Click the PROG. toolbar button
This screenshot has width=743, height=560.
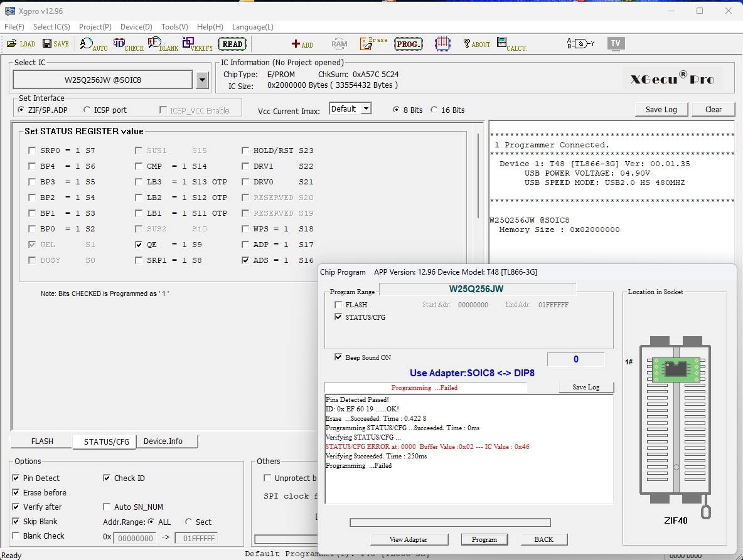pos(408,44)
